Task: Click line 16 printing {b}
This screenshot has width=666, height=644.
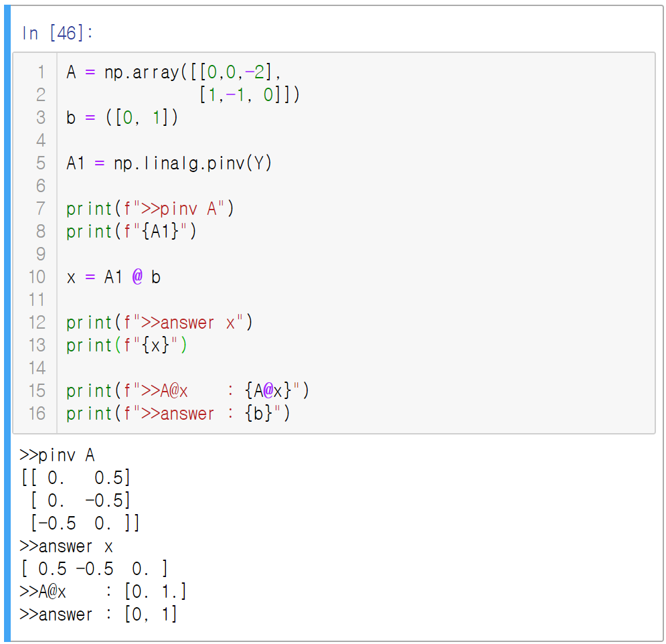Action: [178, 414]
